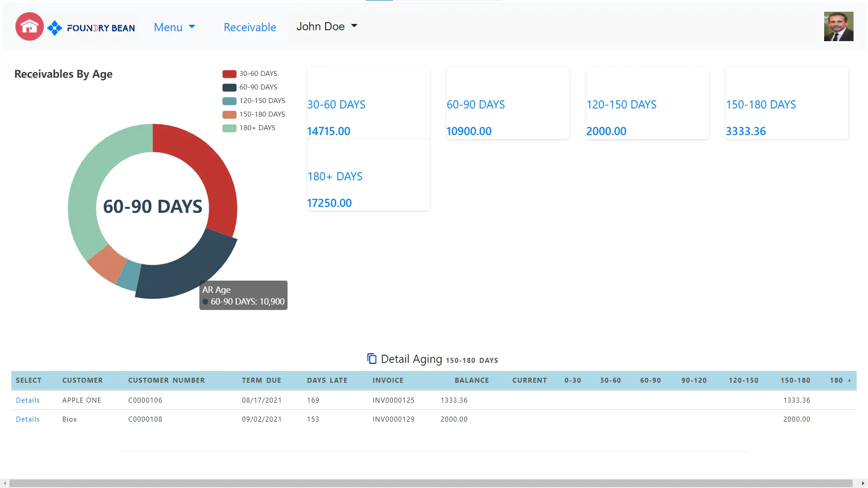Click customer number C0000108
The width and height of the screenshot is (868, 488).
145,419
